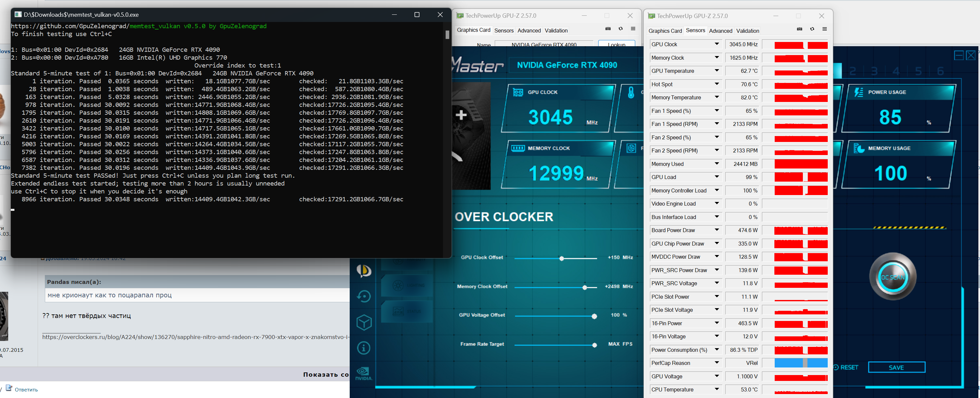Click the SAVE button in overclocker

[896, 367]
